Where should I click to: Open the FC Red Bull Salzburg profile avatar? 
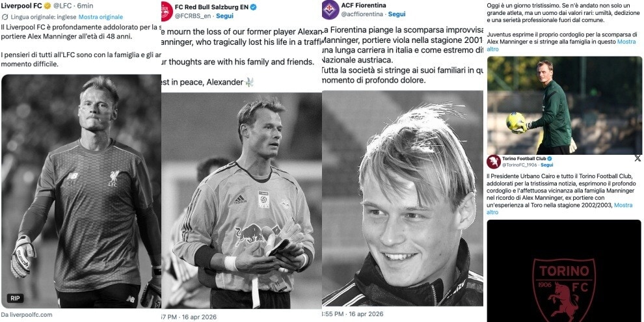pos(166,10)
